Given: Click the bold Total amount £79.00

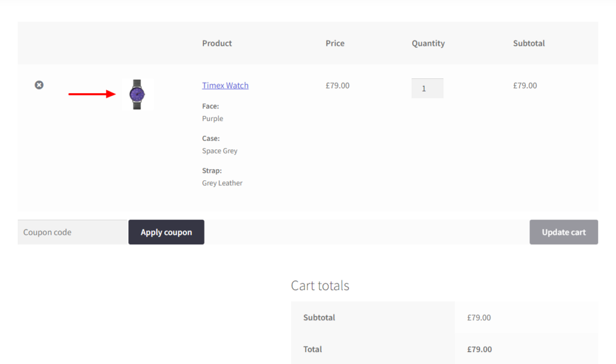Looking at the screenshot, I should [479, 349].
